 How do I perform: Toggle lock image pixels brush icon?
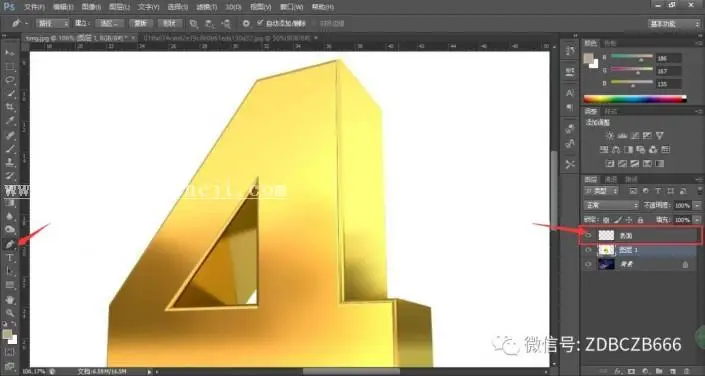point(617,219)
